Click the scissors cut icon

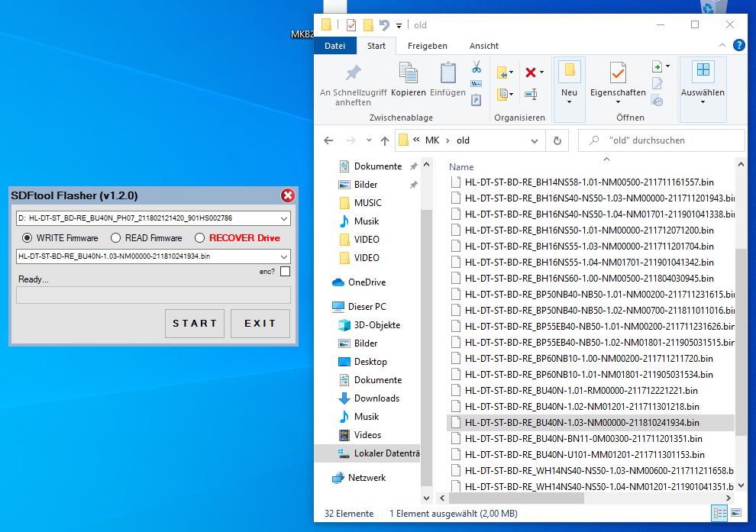[477, 67]
